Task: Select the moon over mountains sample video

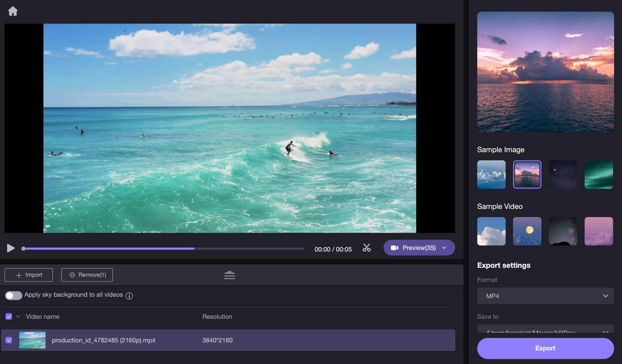Action: (527, 231)
